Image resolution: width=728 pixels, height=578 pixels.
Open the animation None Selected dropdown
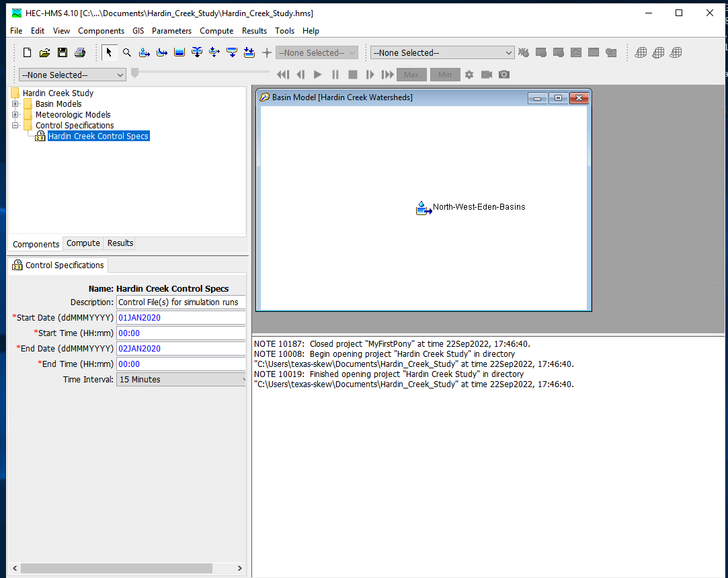[x=73, y=75]
